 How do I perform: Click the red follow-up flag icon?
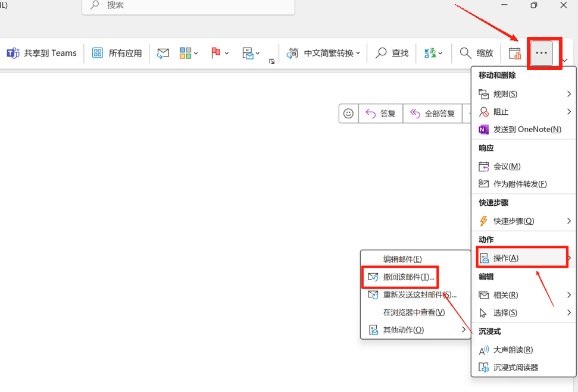coord(215,53)
